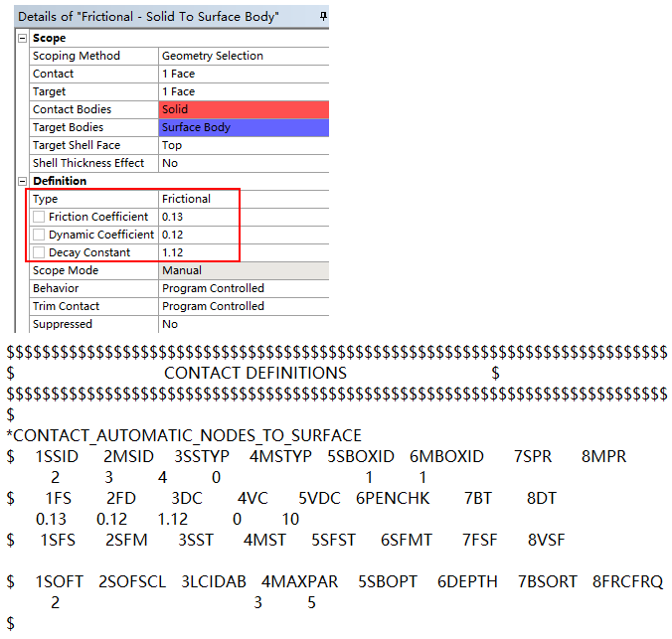The height and width of the screenshot is (639, 672).
Task: Click the 1SSID column header
Action: click(x=57, y=457)
